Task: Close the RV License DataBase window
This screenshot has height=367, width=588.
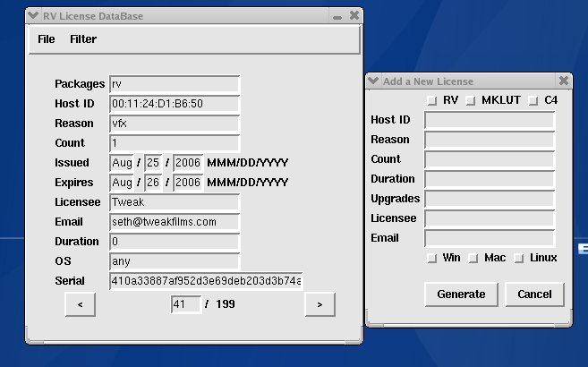Action: [x=354, y=15]
